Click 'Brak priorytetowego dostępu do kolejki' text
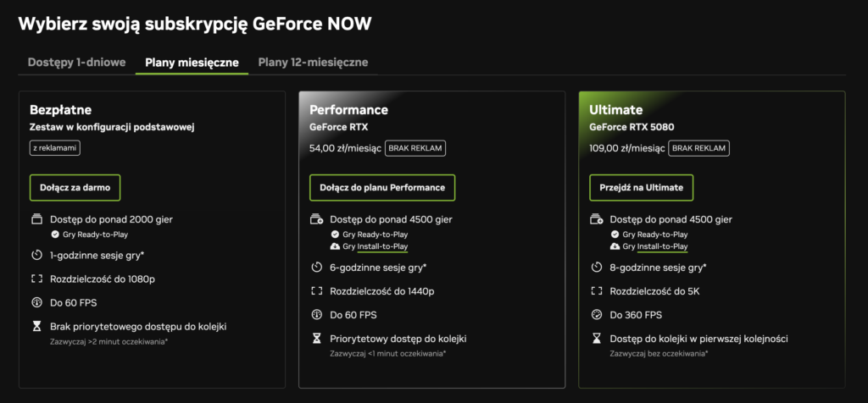Image resolution: width=868 pixels, height=403 pixels. tap(138, 327)
